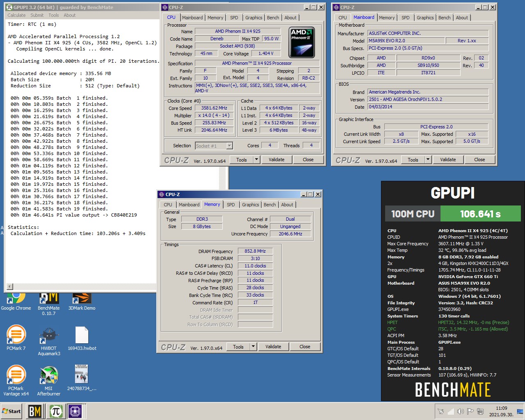
Task: Click the GPUPI pi taskbar button
Action: click(x=55, y=411)
